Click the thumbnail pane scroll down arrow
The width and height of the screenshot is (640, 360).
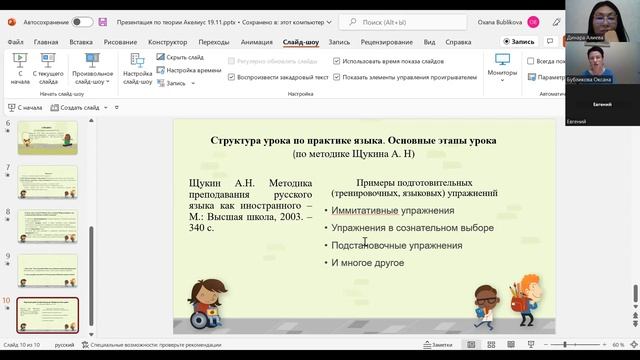coord(91,334)
